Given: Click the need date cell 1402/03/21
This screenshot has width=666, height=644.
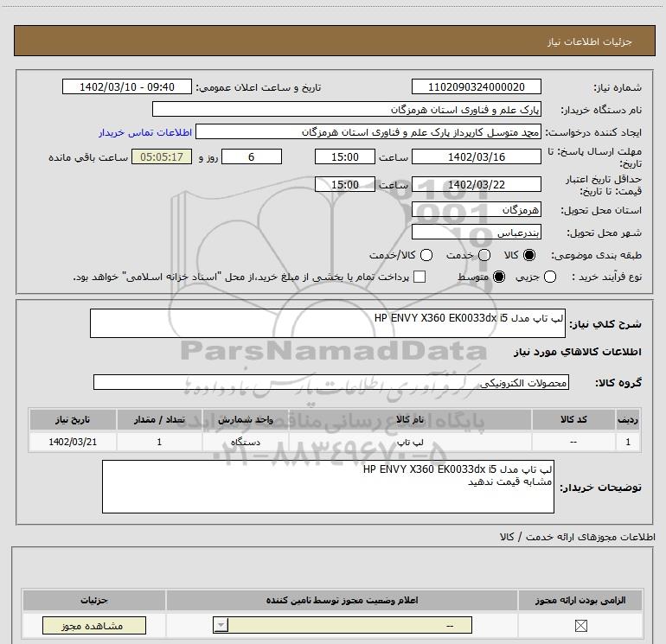Looking at the screenshot, I should (x=73, y=442).
